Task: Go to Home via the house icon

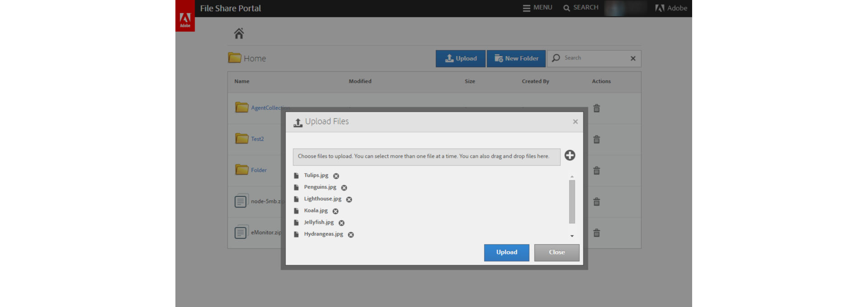Action: [x=239, y=33]
